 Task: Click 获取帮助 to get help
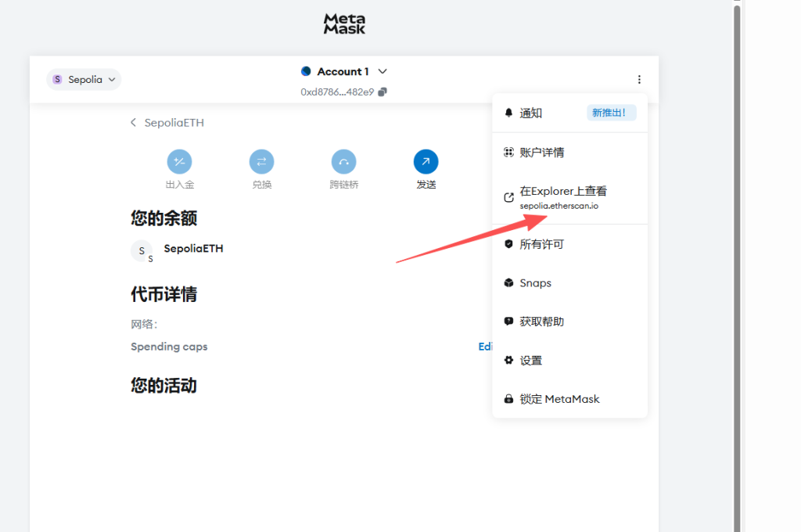(x=541, y=322)
